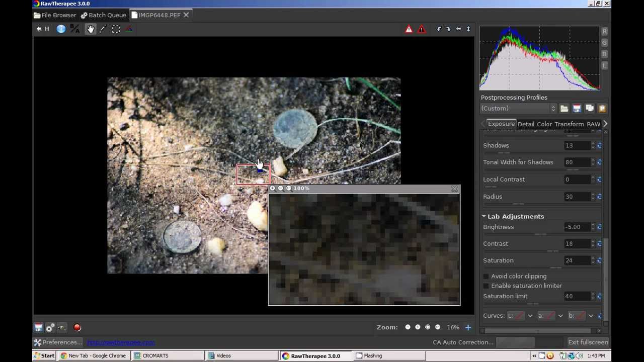
Task: Select the crop selection tool
Action: pyautogui.click(x=116, y=29)
